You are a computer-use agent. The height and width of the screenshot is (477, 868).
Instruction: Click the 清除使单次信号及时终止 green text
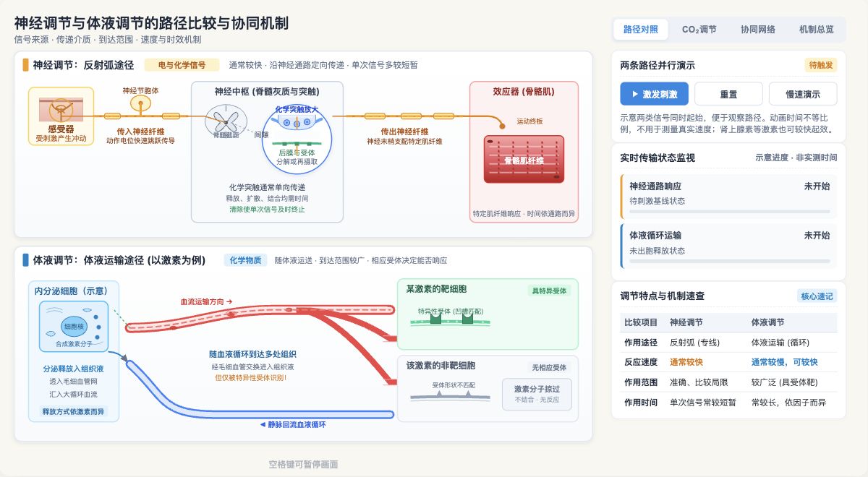pyautogui.click(x=267, y=209)
